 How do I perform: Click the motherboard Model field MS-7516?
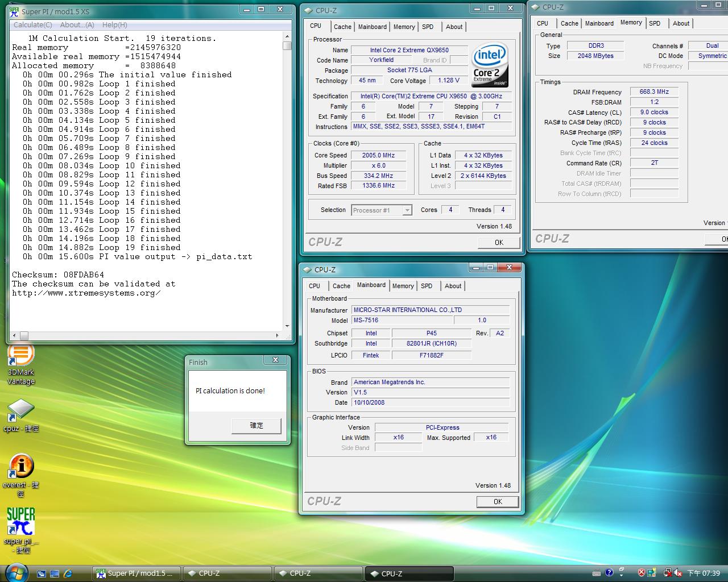pos(403,320)
